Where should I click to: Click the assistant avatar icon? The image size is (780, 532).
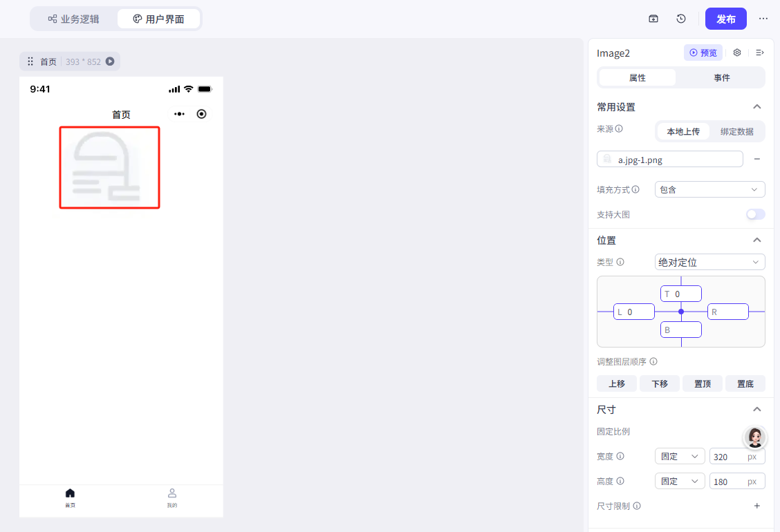coord(755,437)
